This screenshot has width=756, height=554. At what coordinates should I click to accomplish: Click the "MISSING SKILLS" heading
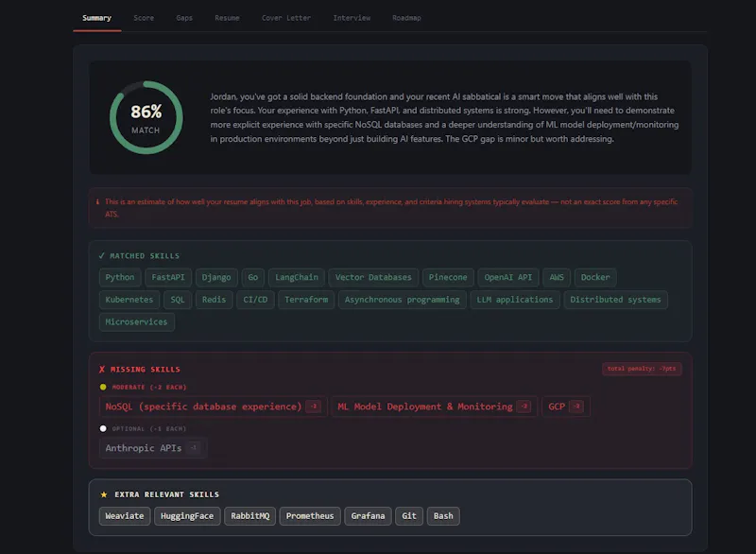(x=146, y=370)
